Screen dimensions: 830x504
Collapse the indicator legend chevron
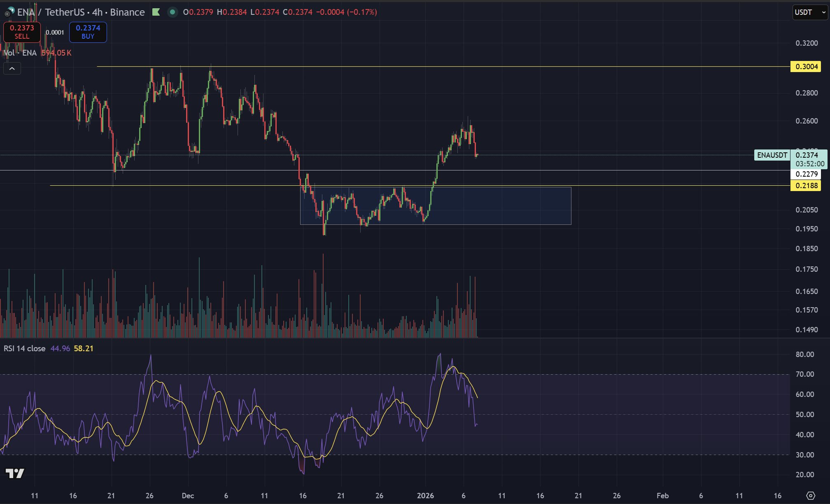click(x=12, y=69)
